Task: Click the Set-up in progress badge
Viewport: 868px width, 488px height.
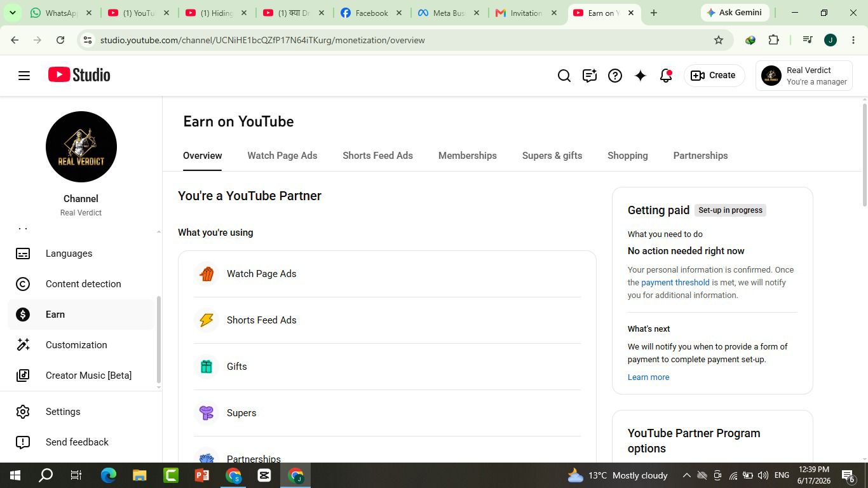Action: tap(730, 210)
